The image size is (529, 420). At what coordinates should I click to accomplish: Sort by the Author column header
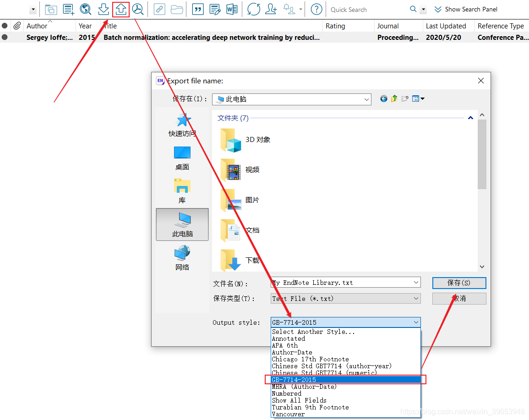tap(49, 26)
